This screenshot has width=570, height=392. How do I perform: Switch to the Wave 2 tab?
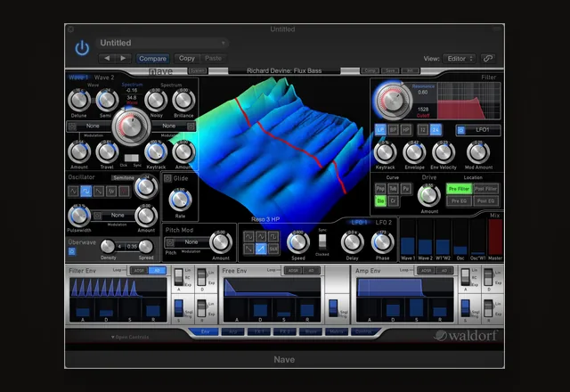tap(104, 78)
